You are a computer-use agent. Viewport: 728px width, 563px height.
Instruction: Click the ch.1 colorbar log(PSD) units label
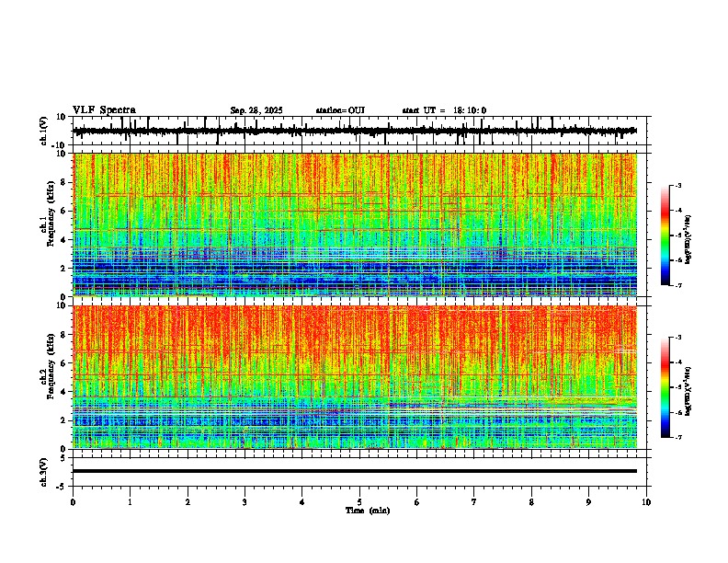[688, 239]
